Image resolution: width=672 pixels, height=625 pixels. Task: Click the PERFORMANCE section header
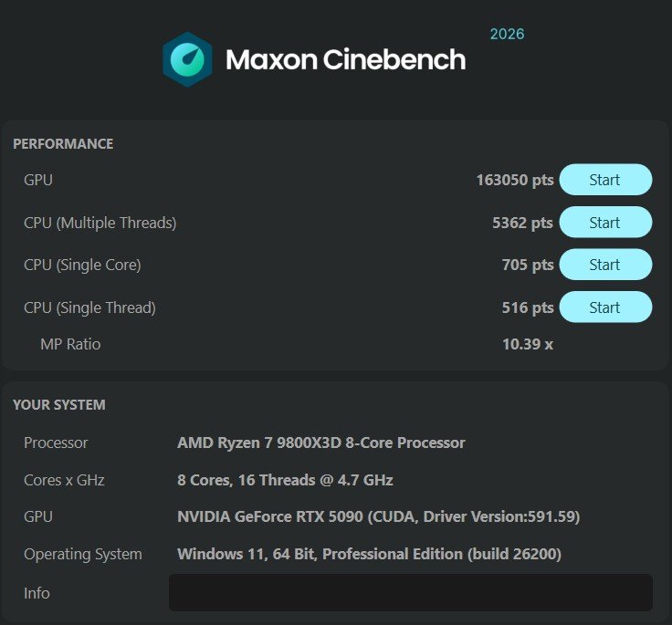[63, 144]
